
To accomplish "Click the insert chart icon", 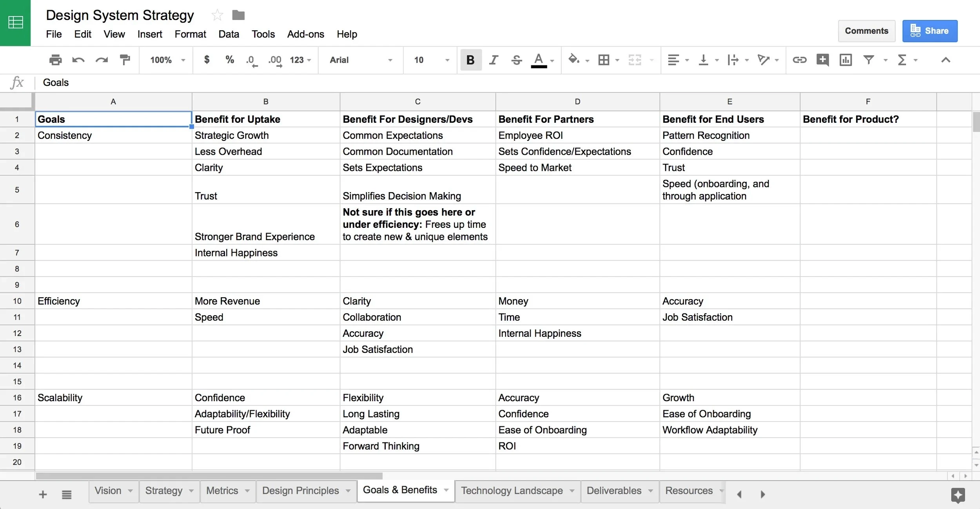I will point(846,60).
